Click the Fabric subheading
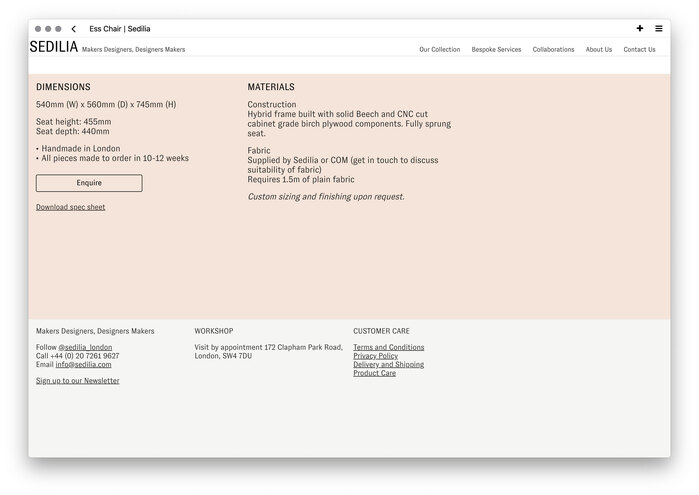Screen dimensions: 699x495 [x=259, y=151]
